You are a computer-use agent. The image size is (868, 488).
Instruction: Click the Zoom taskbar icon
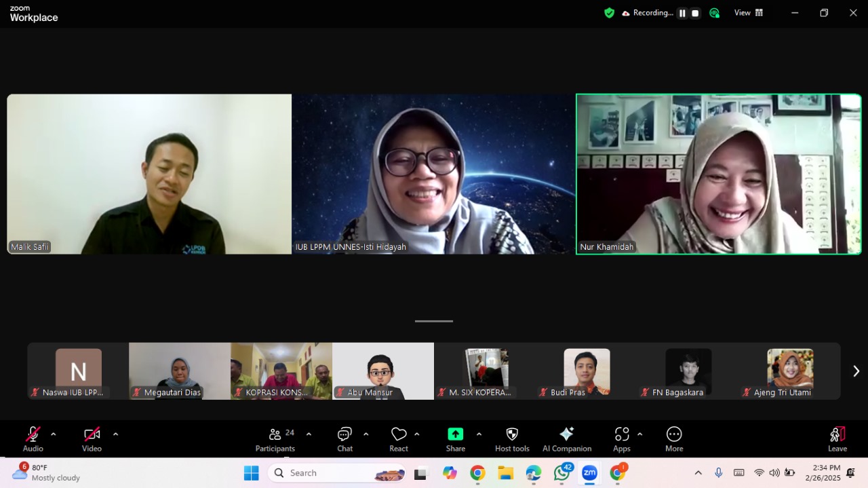tap(589, 473)
